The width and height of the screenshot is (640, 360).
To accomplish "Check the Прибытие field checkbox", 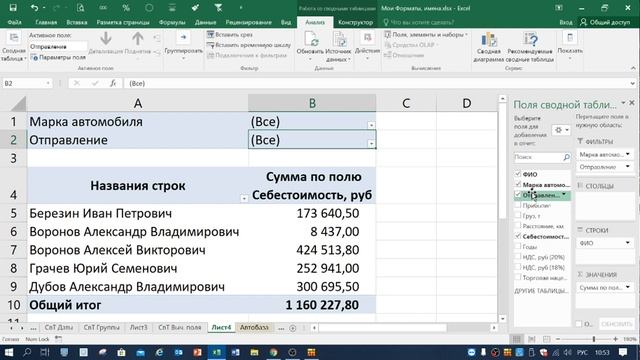I will click(x=518, y=205).
